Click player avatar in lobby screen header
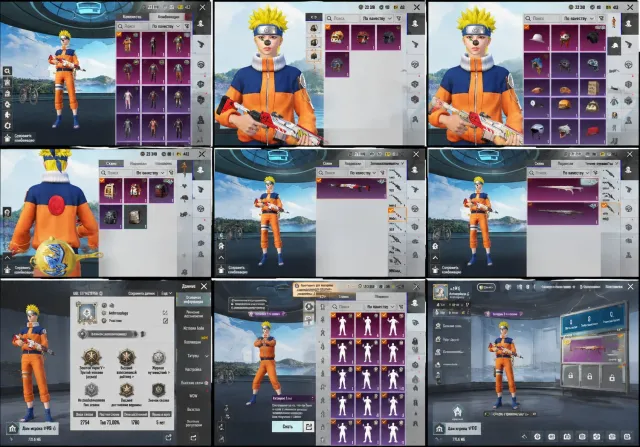Screen dimensions: 640x447 (x=440, y=291)
